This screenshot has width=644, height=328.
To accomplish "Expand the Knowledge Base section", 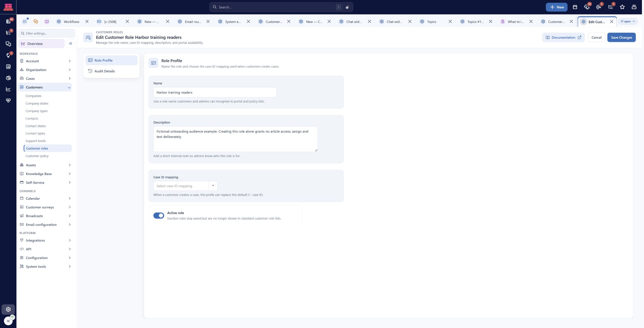I will (x=45, y=174).
